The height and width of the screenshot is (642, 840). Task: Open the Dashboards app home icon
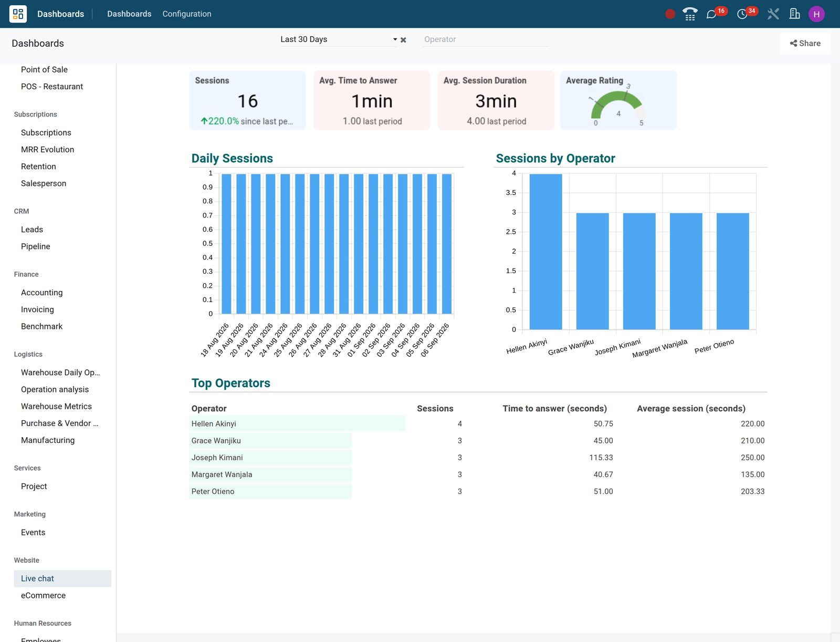(18, 14)
